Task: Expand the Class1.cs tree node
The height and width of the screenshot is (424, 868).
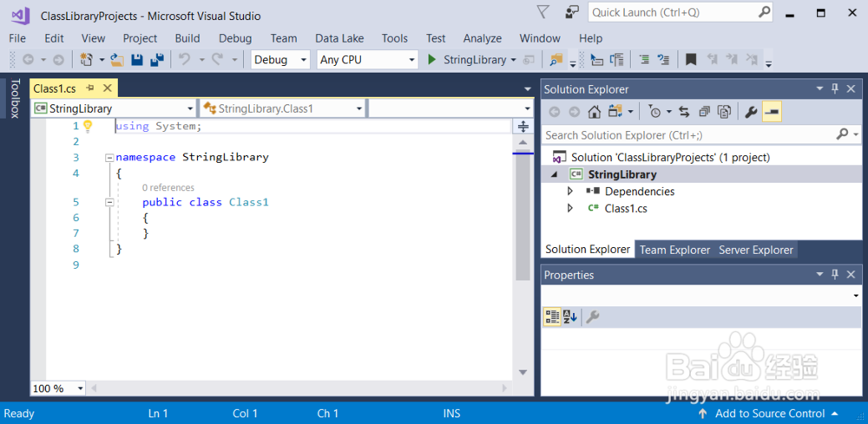Action: point(570,209)
